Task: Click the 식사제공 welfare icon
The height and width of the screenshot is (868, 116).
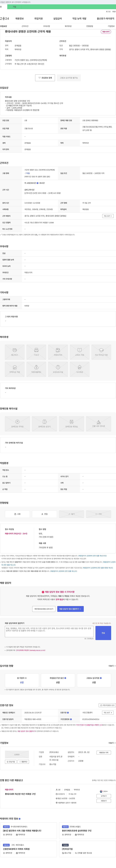Action: click(x=80, y=369)
